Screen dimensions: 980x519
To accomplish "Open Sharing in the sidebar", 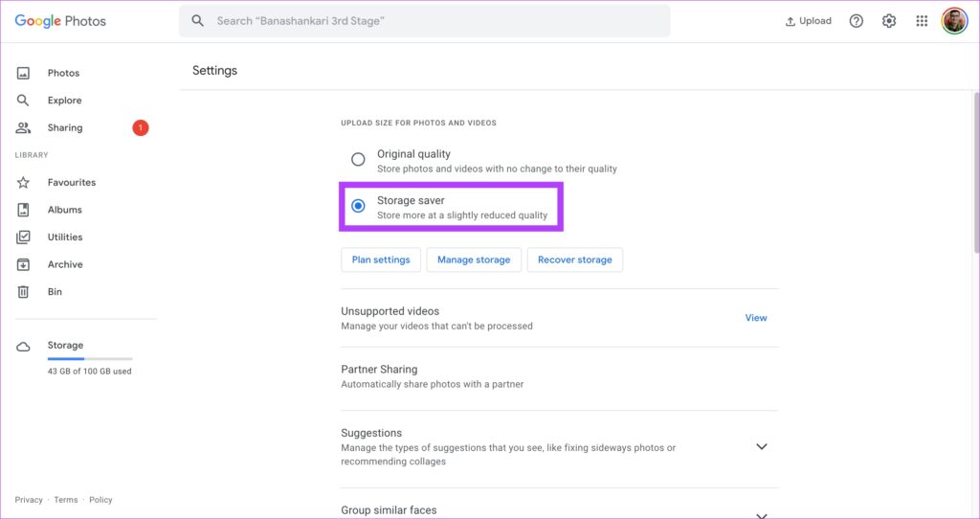I will click(x=65, y=127).
